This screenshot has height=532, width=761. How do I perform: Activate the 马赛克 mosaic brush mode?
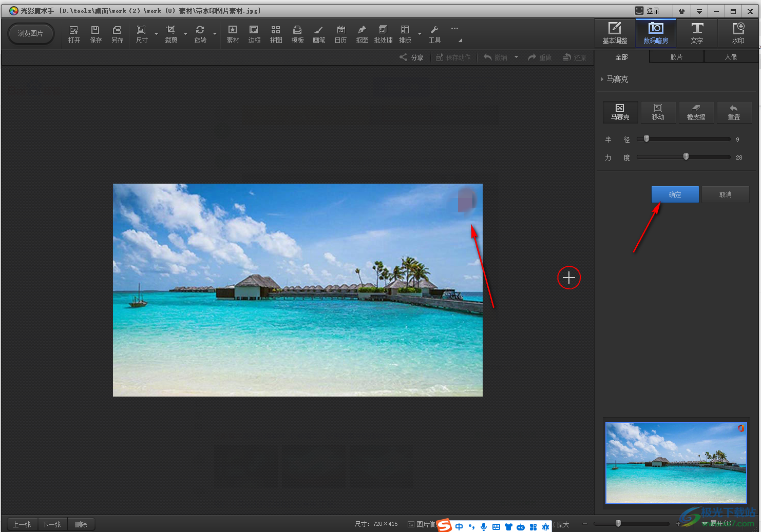tap(620, 112)
